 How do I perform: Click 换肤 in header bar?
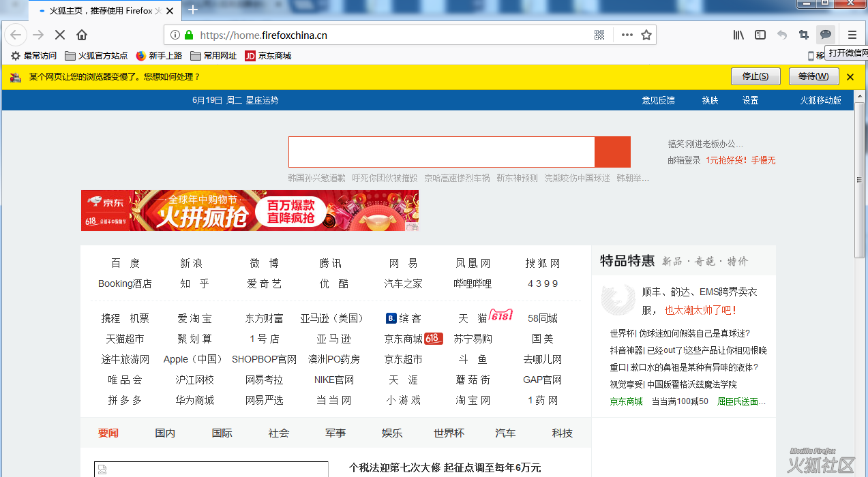710,100
